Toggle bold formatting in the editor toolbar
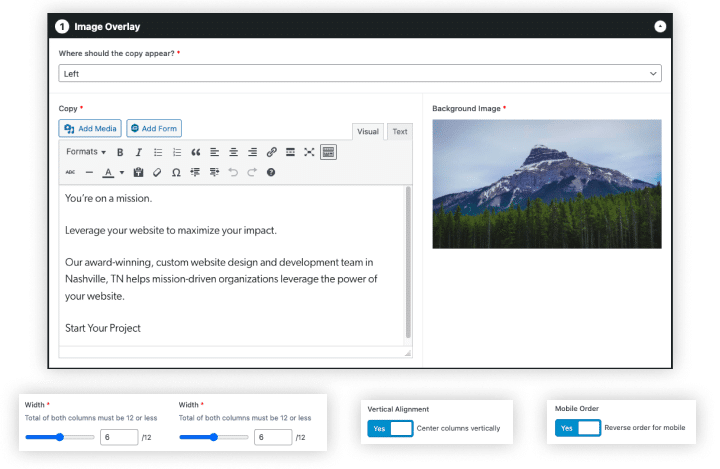The width and height of the screenshot is (720, 469). coord(120,152)
